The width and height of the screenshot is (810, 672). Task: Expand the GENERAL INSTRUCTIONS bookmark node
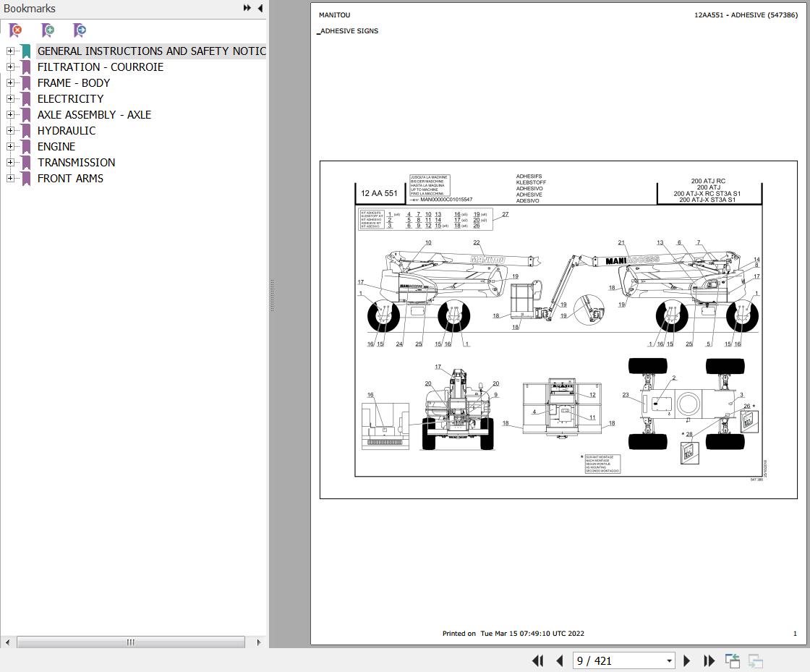10,51
